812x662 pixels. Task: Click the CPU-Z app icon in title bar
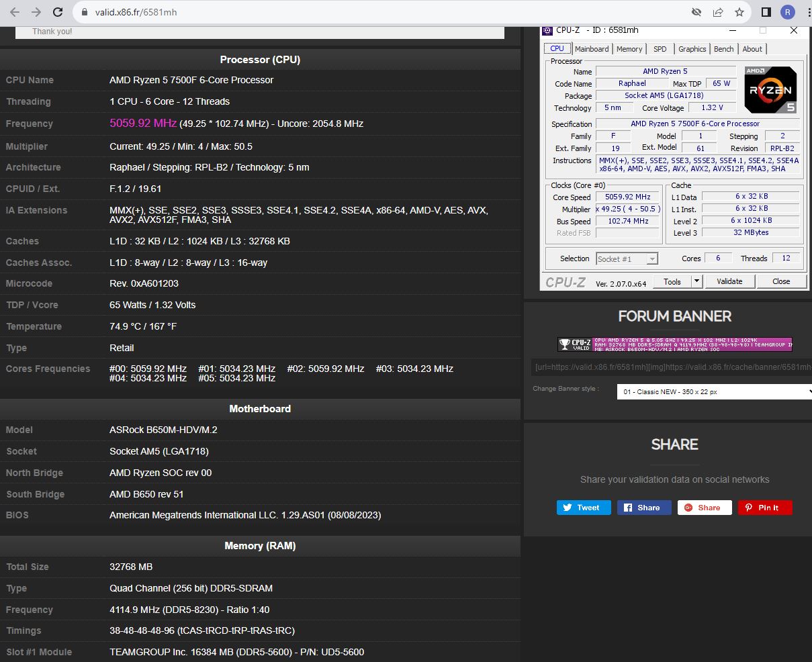[x=548, y=30]
